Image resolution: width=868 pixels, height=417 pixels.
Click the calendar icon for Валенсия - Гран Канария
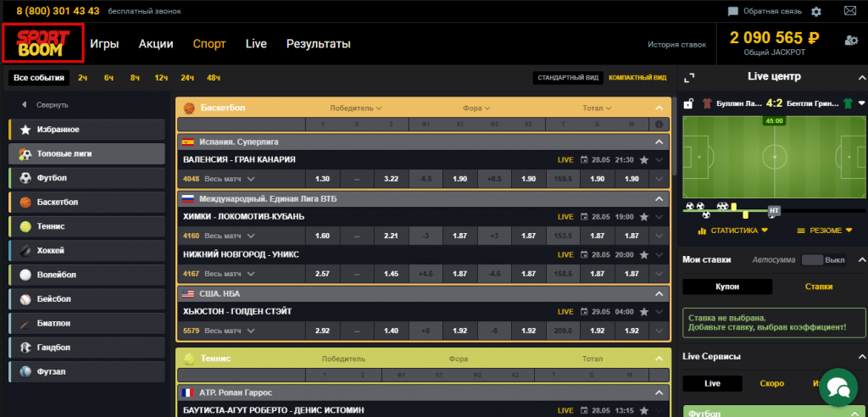pyautogui.click(x=583, y=160)
